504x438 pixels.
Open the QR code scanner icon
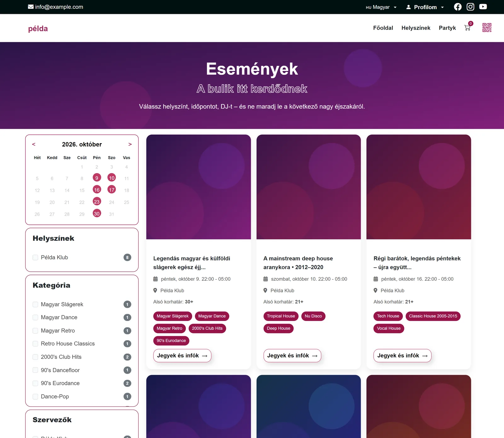click(487, 28)
